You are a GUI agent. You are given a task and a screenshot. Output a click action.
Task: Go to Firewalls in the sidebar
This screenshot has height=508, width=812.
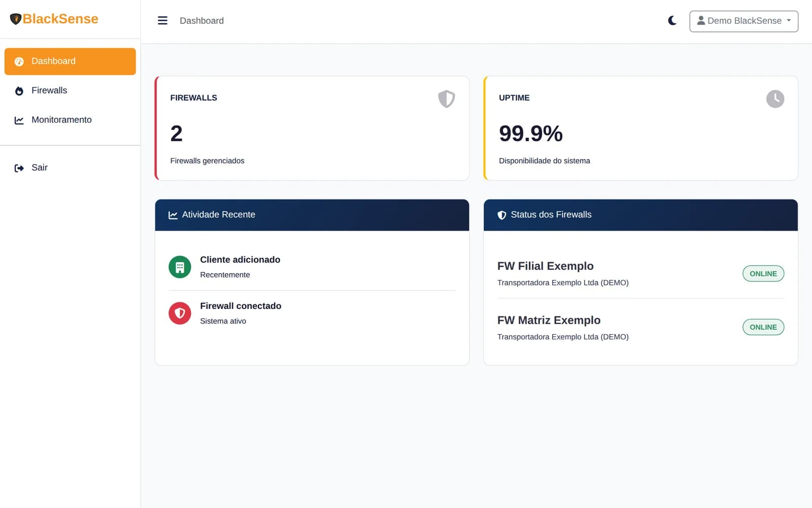70,90
